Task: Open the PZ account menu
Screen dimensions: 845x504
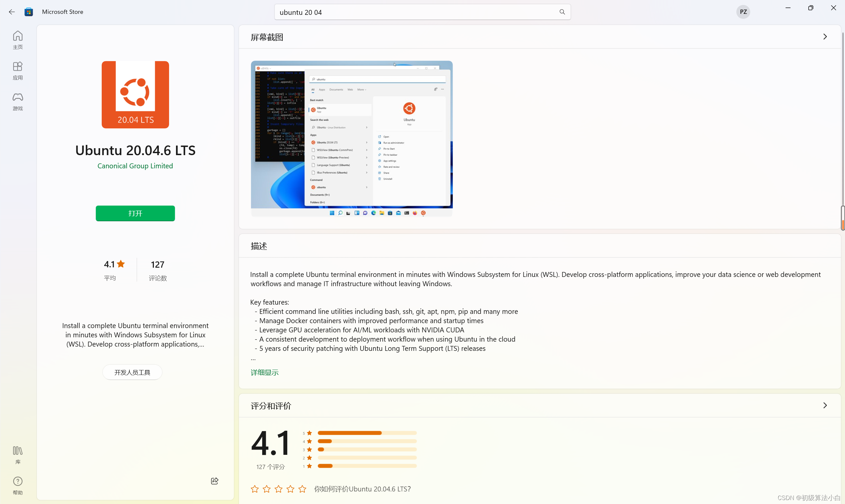Action: point(743,12)
